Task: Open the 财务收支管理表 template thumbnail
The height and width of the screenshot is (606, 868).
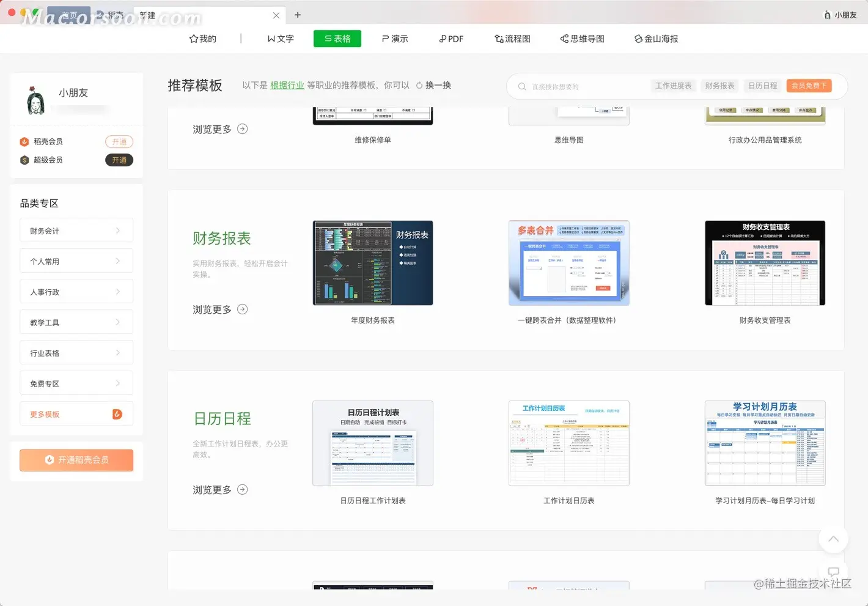Action: (765, 263)
